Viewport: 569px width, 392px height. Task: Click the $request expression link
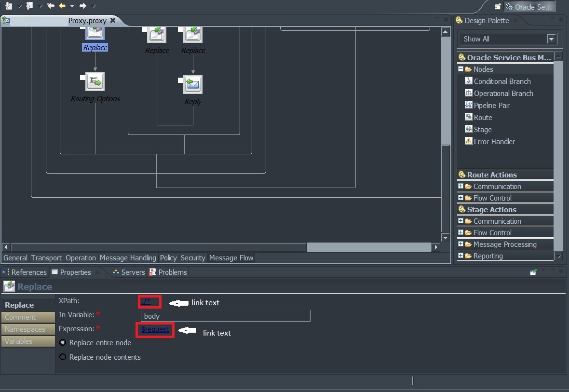[155, 329]
